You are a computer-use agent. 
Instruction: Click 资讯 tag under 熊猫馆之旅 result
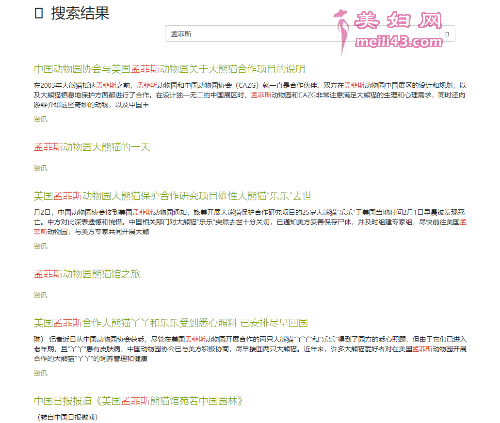40,295
